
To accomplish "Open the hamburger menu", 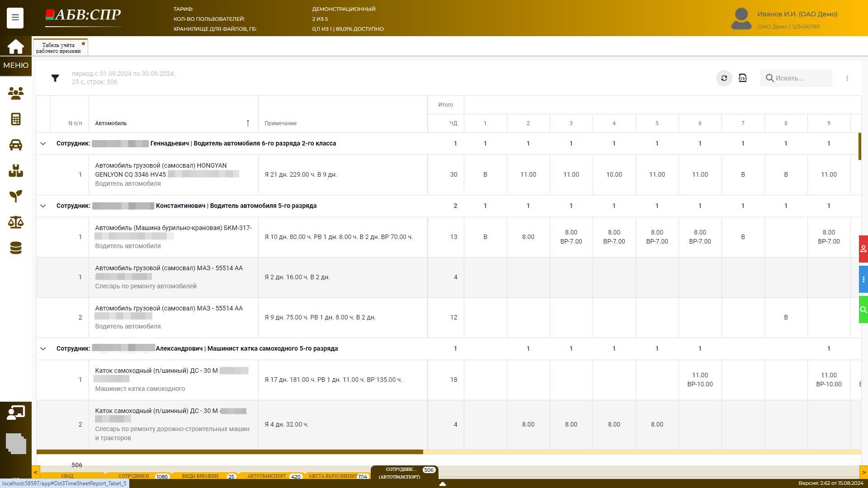I will click(x=15, y=18).
